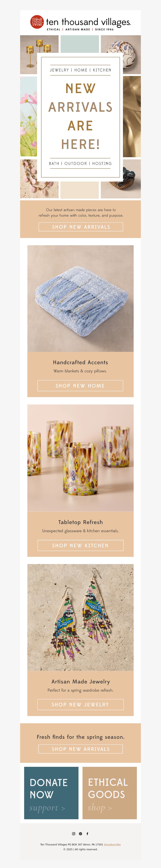Click the Handcrafted Accents heading

80,363
